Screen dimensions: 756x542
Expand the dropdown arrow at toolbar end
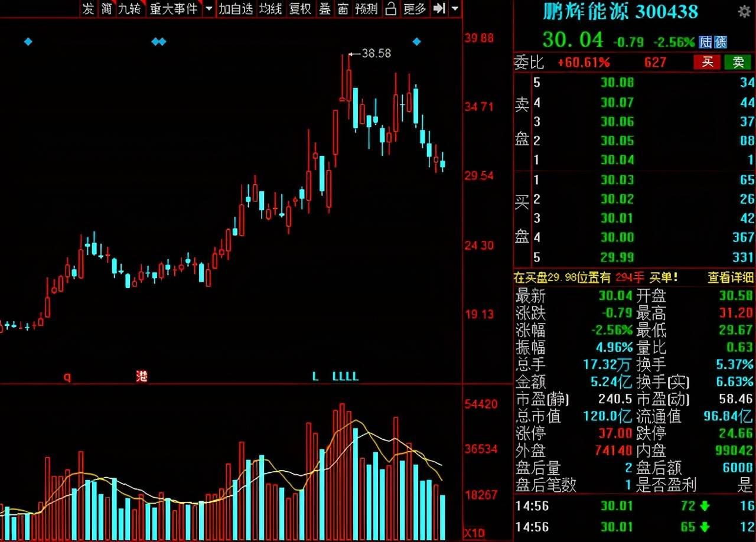point(455,9)
